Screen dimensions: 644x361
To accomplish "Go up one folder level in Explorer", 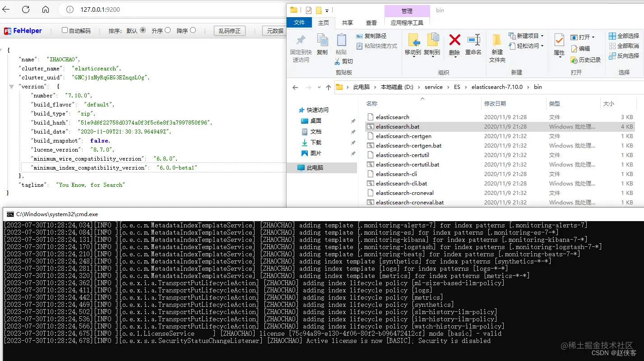I will point(328,87).
